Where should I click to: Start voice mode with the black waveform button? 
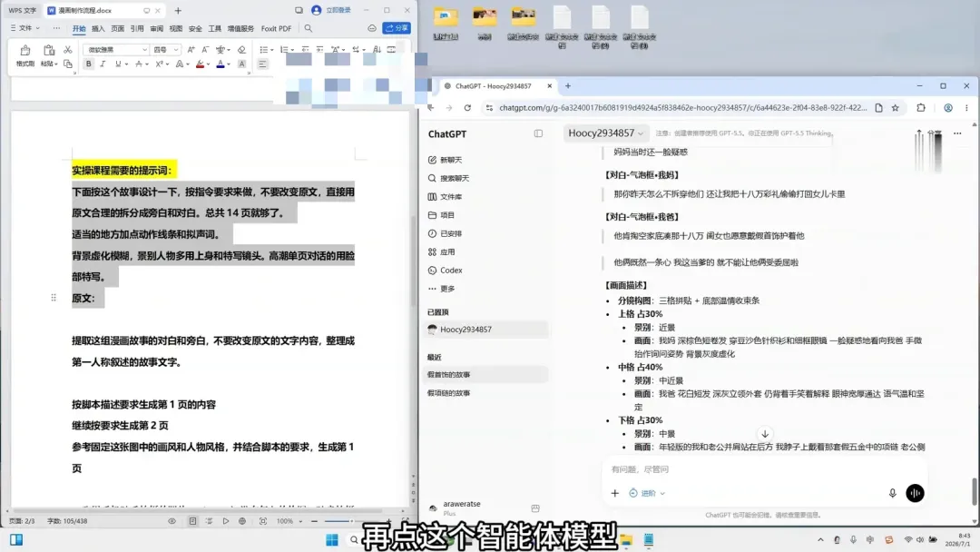click(x=915, y=493)
